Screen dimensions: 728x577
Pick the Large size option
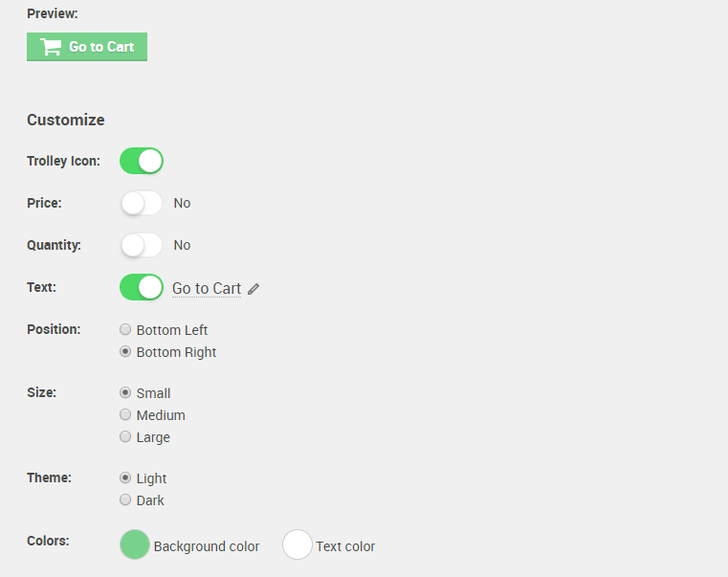(x=125, y=436)
